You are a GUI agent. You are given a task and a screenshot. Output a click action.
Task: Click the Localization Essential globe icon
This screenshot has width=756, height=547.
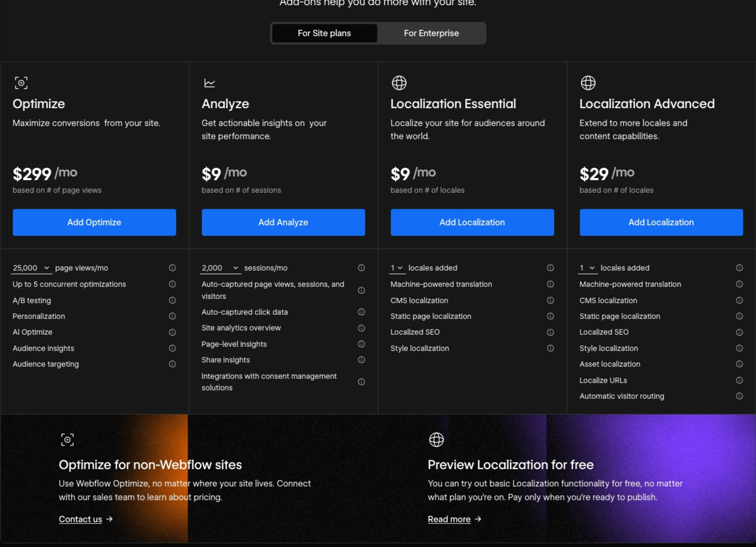click(399, 83)
